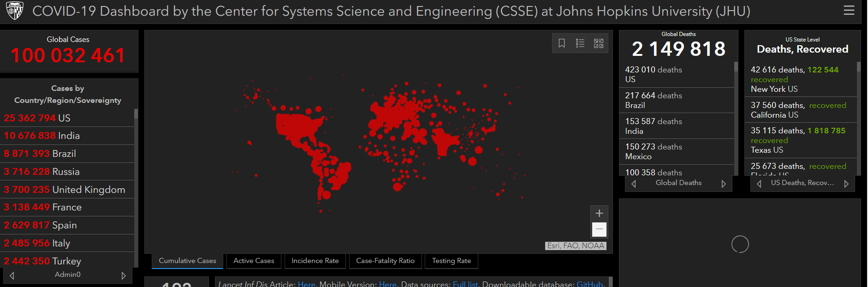This screenshot has width=868, height=287.
Task: Select US in the country cases list
Action: pos(67,118)
